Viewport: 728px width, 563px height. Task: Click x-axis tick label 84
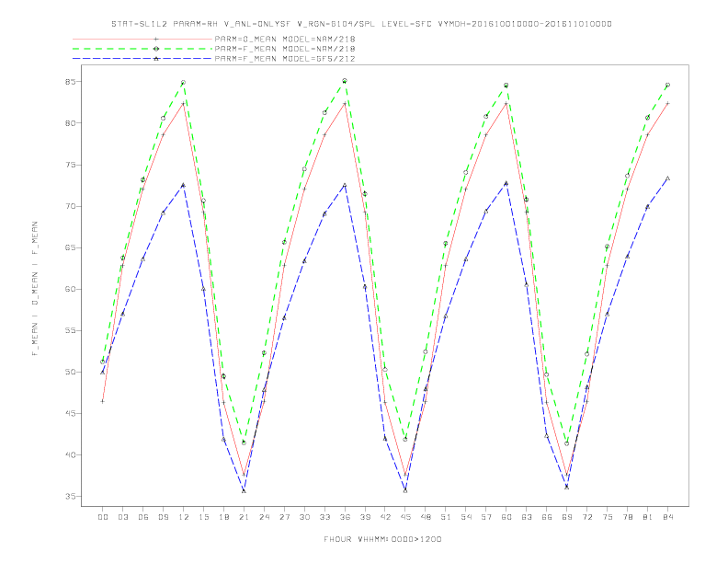tap(667, 517)
